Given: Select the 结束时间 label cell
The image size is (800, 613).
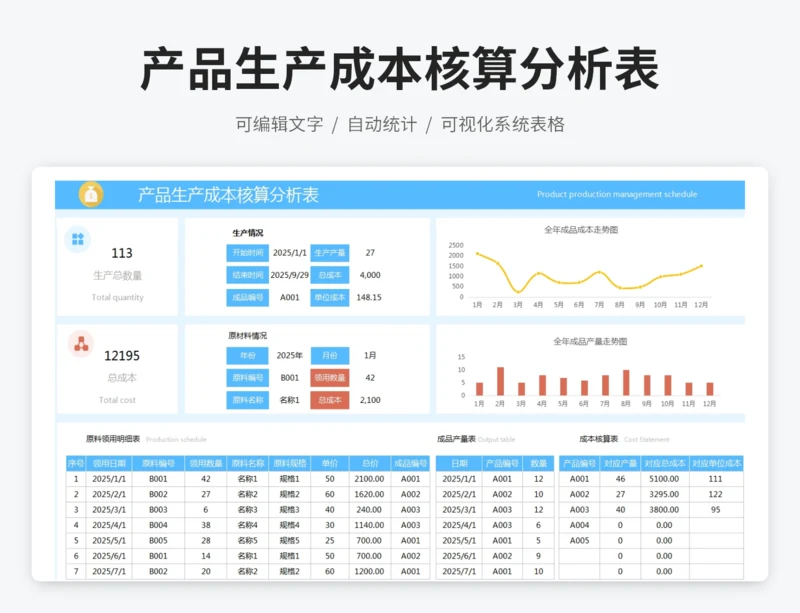Looking at the screenshot, I should click(247, 275).
